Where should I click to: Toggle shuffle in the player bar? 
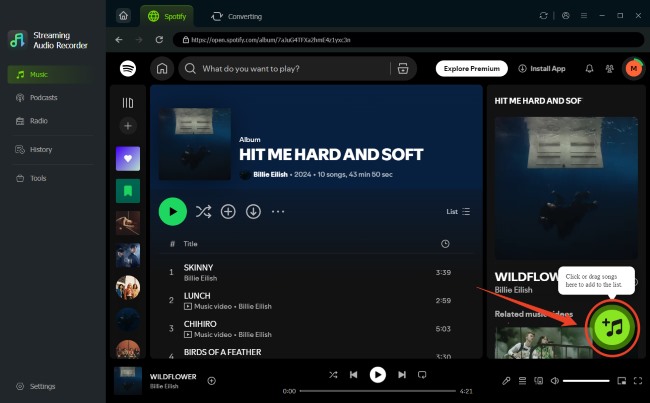pos(333,375)
